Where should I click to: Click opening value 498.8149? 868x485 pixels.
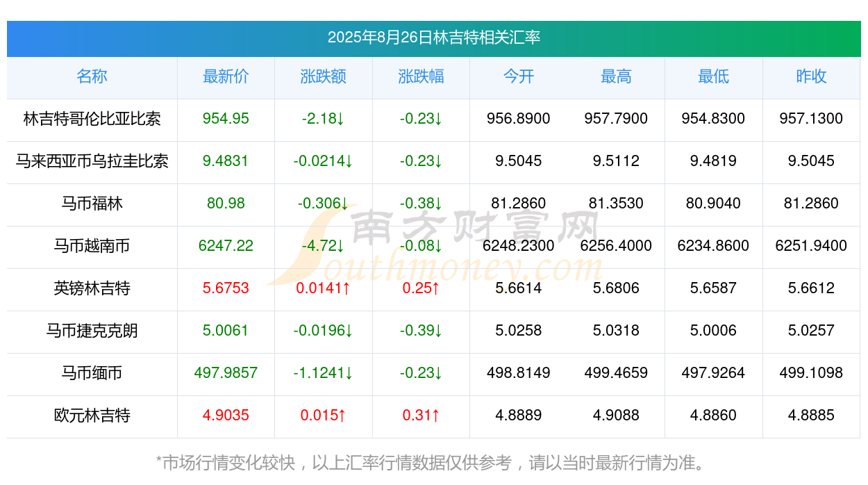[x=519, y=373]
